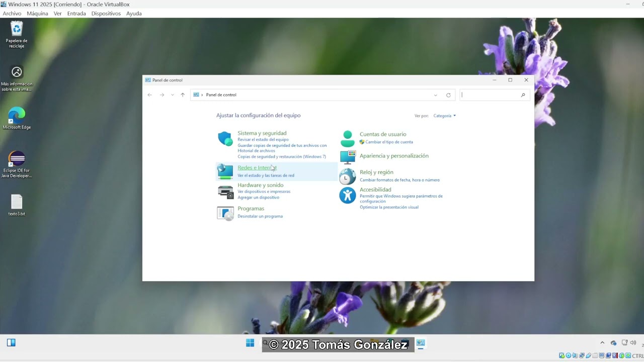Show hidden tray icons with the chevron
Screen dimensions: 644x362
tap(602, 343)
